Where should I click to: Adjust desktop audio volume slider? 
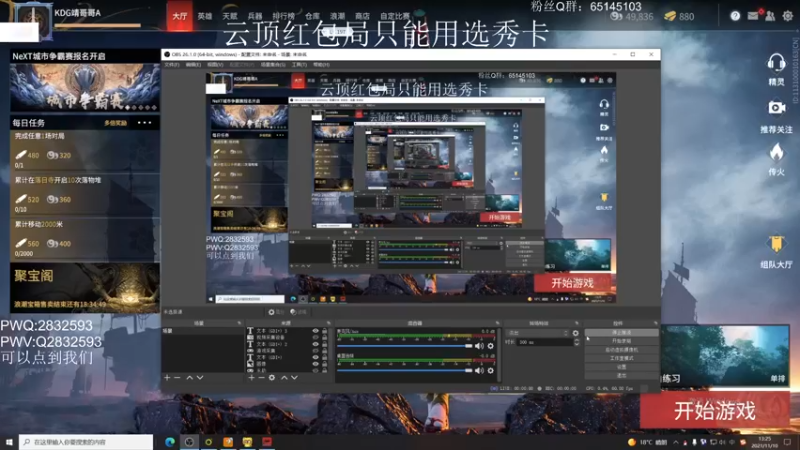point(405,346)
